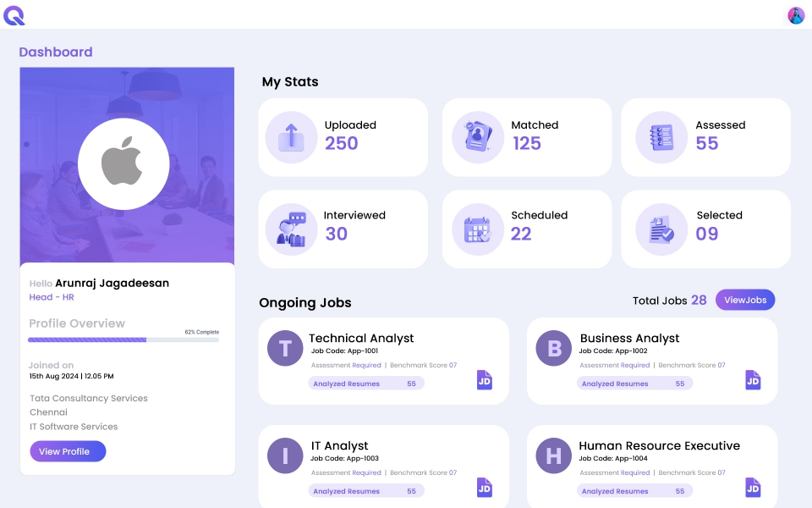The width and height of the screenshot is (812, 508).
Task: Open the Interviewed candidates icon
Action: click(x=291, y=227)
